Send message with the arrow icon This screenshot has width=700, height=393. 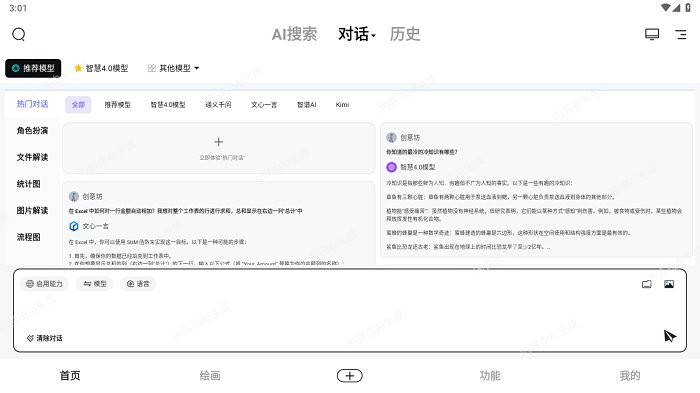point(669,336)
